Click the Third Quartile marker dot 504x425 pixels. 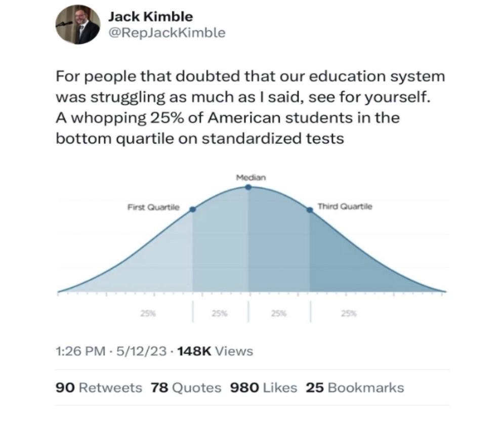(x=310, y=209)
